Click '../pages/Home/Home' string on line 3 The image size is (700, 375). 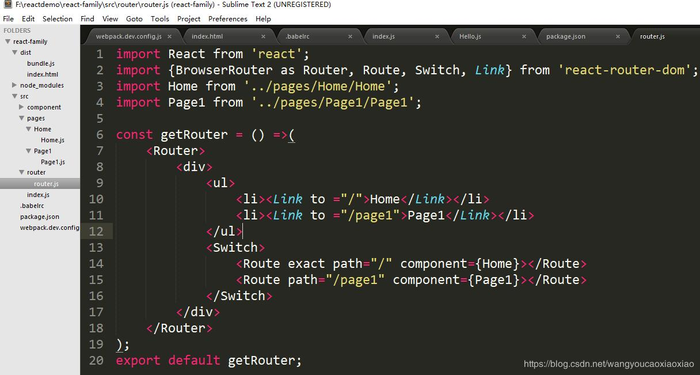click(317, 86)
